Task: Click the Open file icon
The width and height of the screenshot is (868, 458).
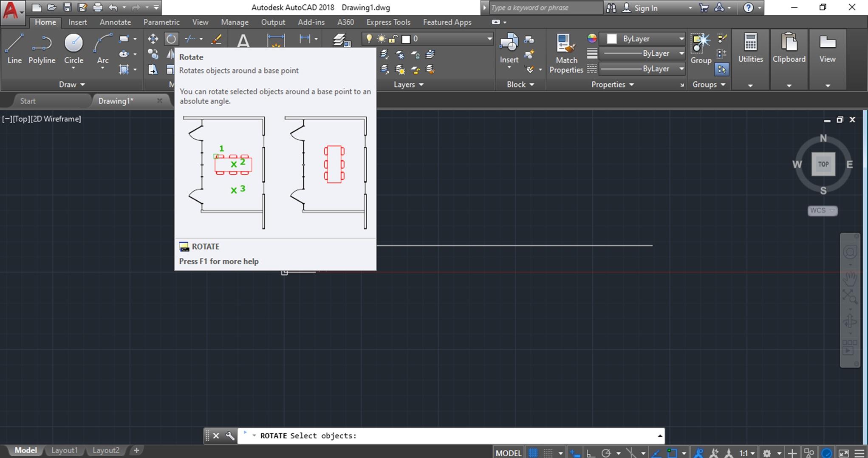Action: point(52,7)
